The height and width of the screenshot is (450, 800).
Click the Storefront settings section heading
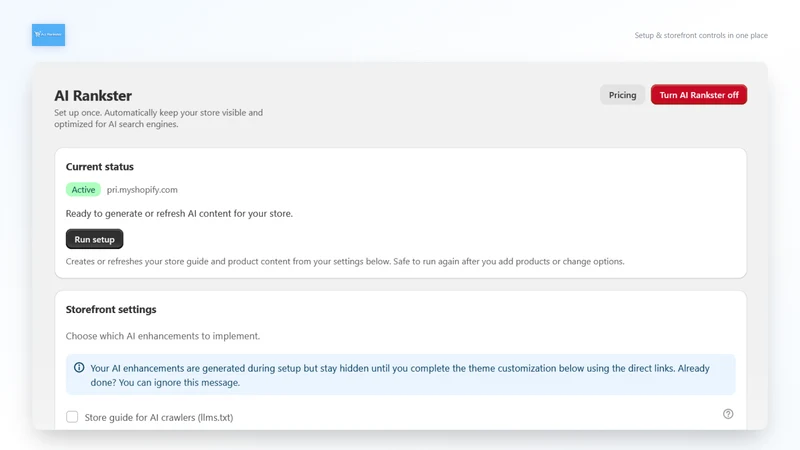click(111, 309)
